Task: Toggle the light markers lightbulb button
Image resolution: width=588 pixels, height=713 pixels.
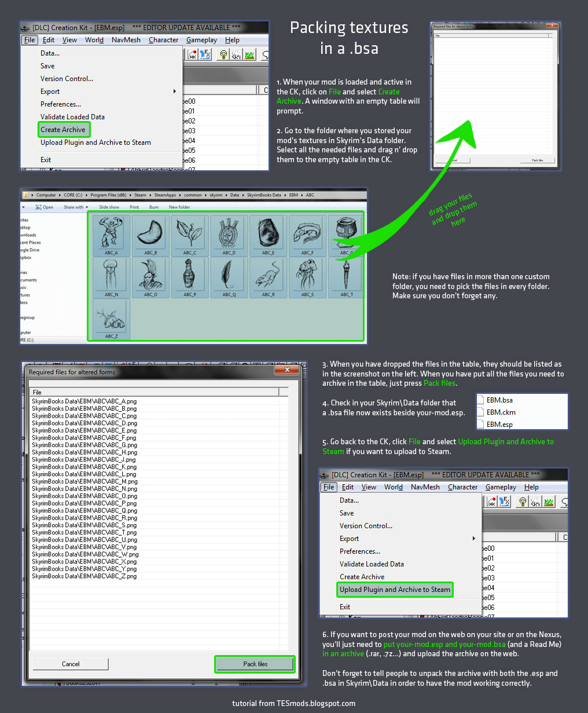Action: [223, 54]
